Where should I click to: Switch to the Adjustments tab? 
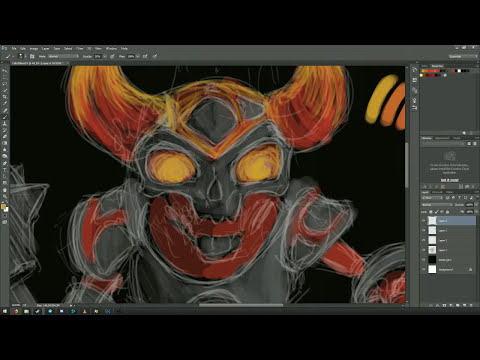click(x=442, y=138)
